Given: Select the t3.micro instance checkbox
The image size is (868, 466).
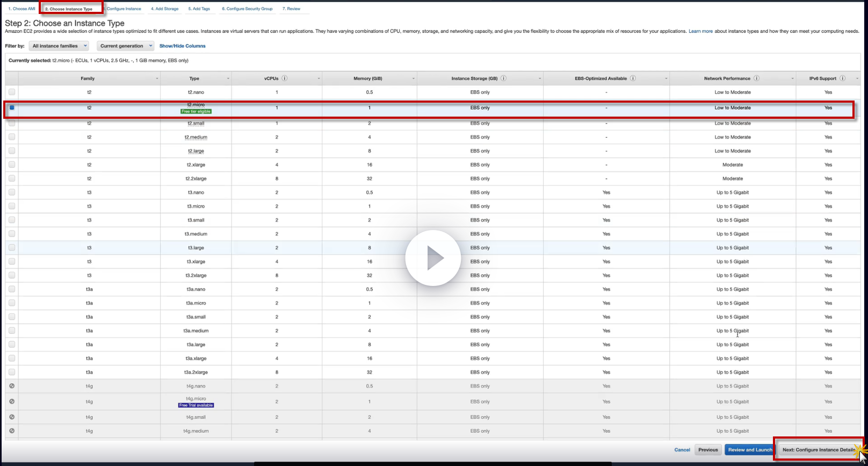Looking at the screenshot, I should click(x=12, y=206).
